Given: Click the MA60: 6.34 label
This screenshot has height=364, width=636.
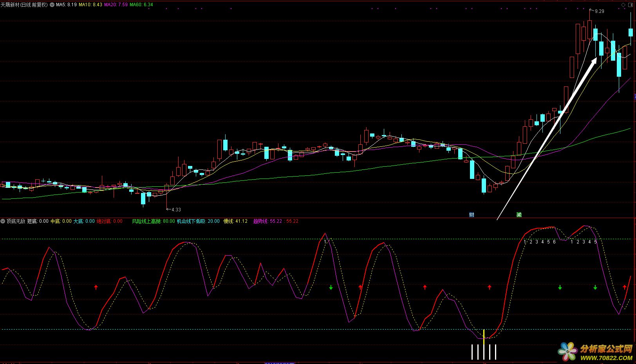Looking at the screenshot, I should pos(141,5).
